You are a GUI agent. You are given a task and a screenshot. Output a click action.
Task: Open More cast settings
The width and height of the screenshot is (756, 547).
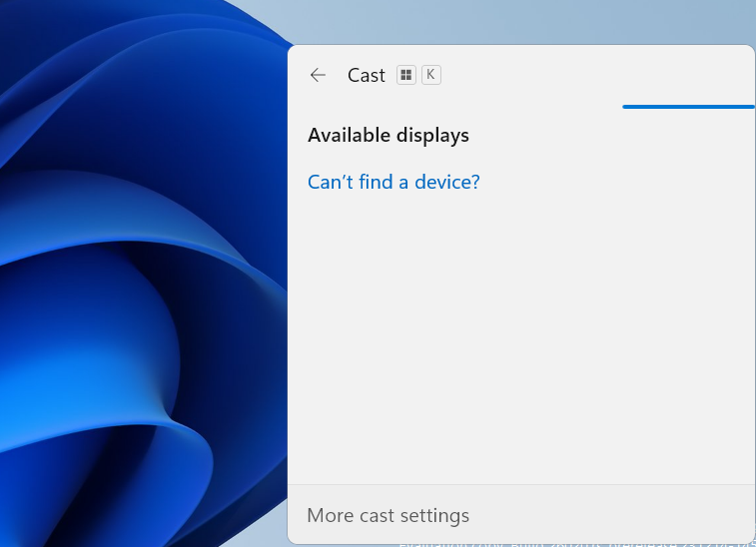coord(388,516)
